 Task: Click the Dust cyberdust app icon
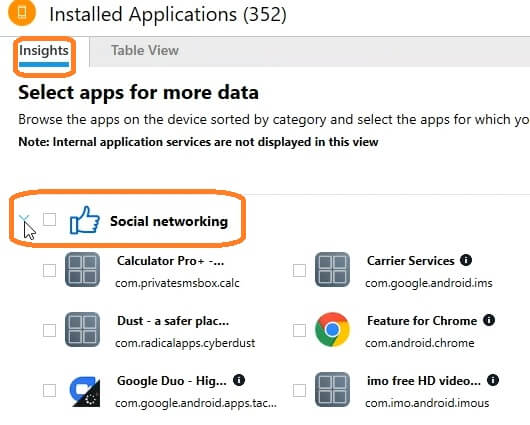click(82, 330)
